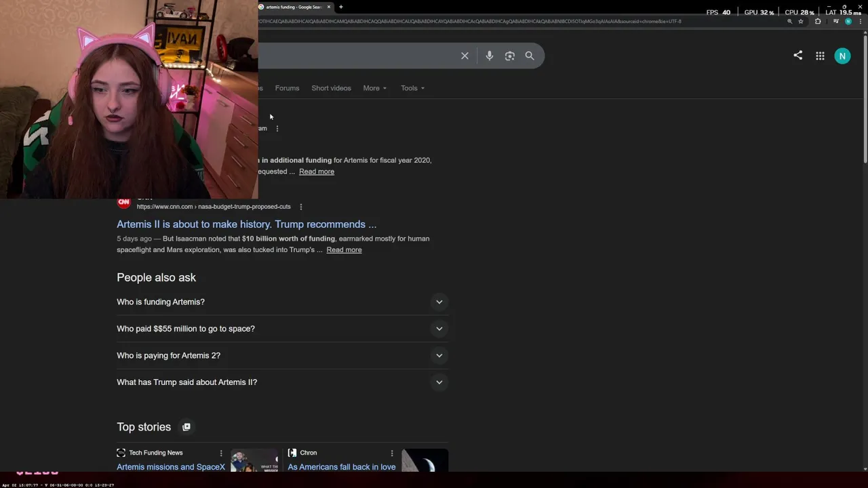Open the Google account avatar N on page
This screenshot has height=488, width=868.
(x=842, y=56)
